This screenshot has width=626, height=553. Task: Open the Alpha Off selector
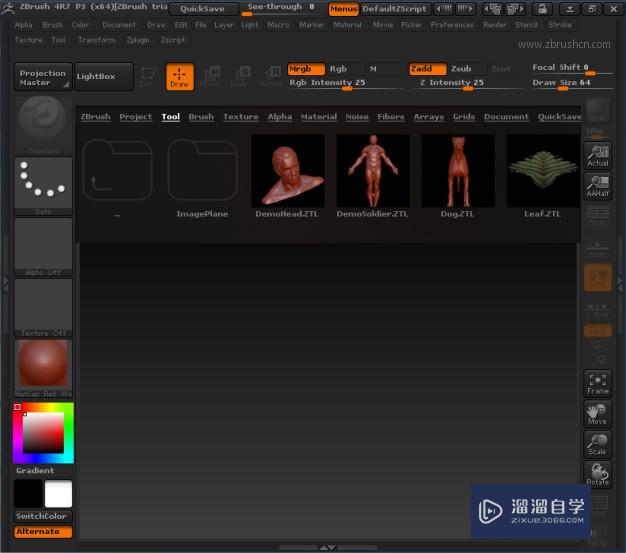43,246
